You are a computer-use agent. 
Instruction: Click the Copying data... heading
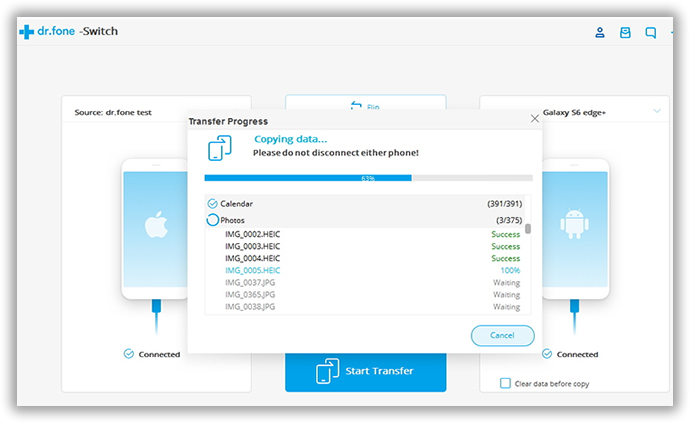pyautogui.click(x=290, y=139)
